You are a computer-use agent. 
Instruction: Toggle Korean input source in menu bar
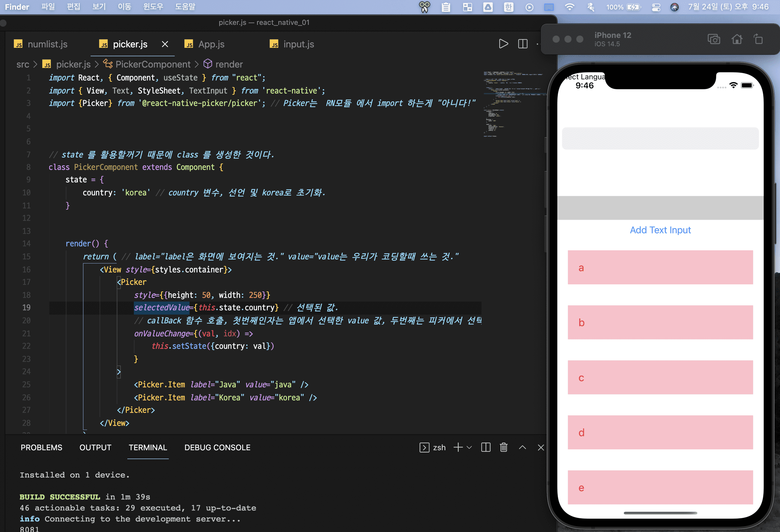point(508,7)
